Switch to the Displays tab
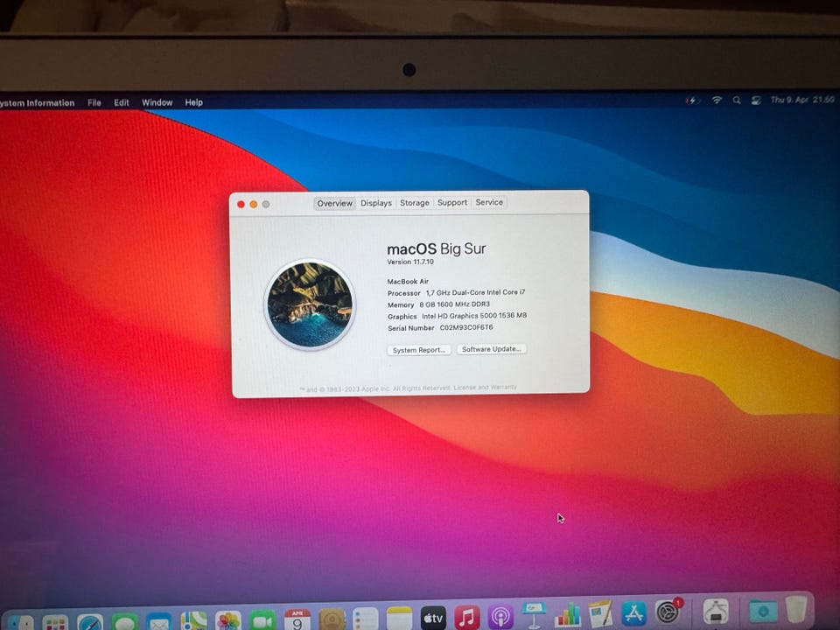The image size is (840, 630). (x=376, y=203)
